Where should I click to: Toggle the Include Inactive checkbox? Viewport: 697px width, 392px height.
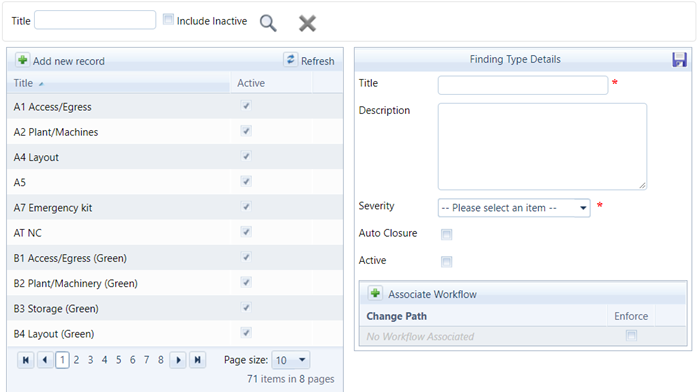pos(168,19)
